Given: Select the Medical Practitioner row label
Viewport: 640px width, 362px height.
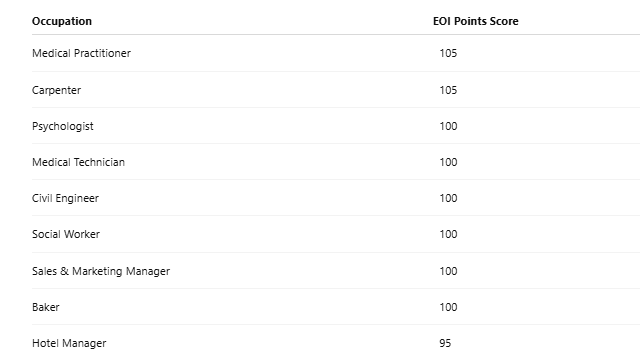Looking at the screenshot, I should [81, 53].
